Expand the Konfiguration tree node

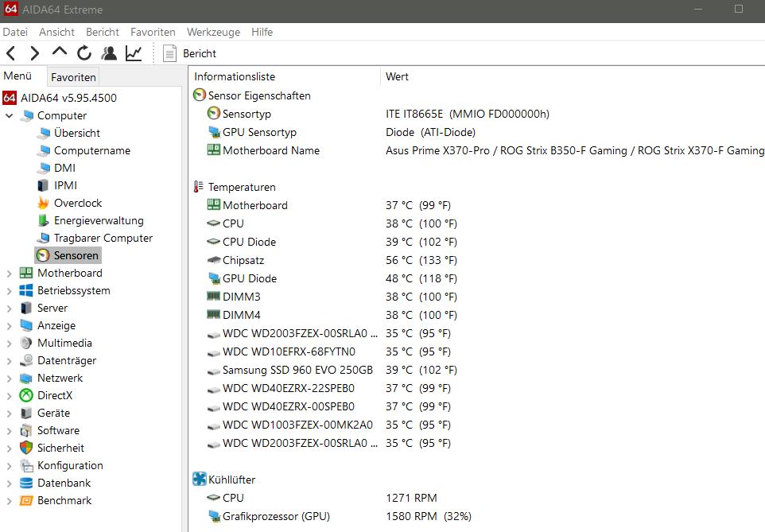9,466
